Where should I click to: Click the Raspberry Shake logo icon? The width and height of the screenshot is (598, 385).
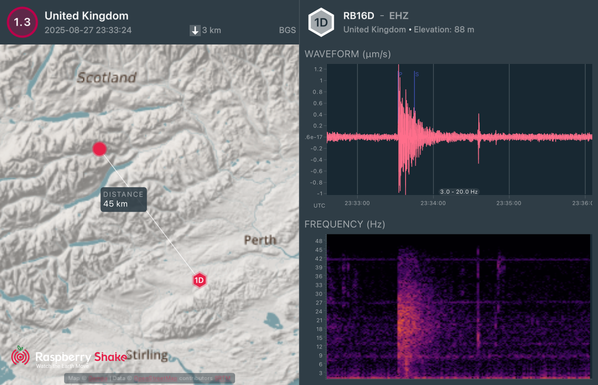20,356
